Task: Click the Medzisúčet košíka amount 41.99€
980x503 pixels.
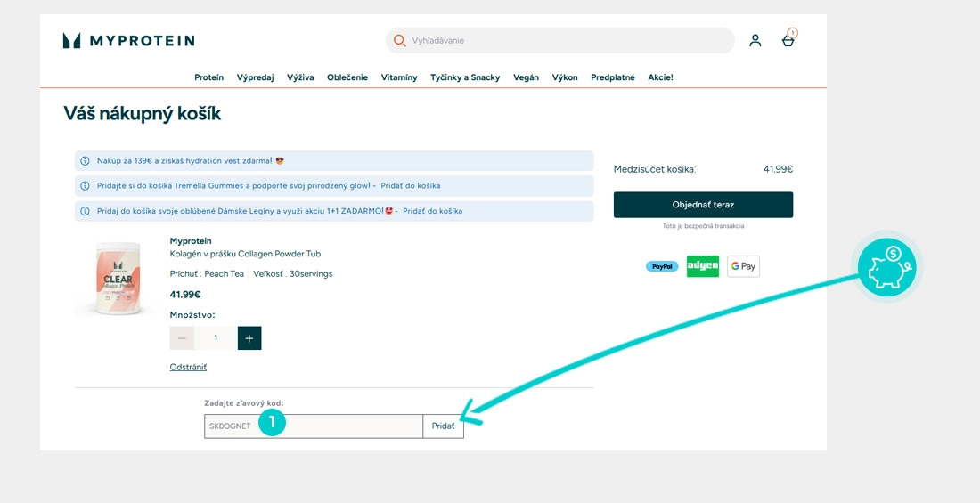Action: tap(778, 169)
